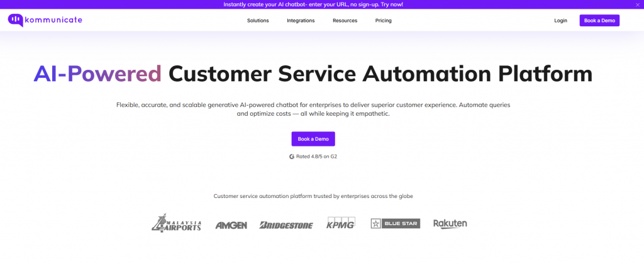
Task: Click the Blue Star logo
Action: coord(395,223)
